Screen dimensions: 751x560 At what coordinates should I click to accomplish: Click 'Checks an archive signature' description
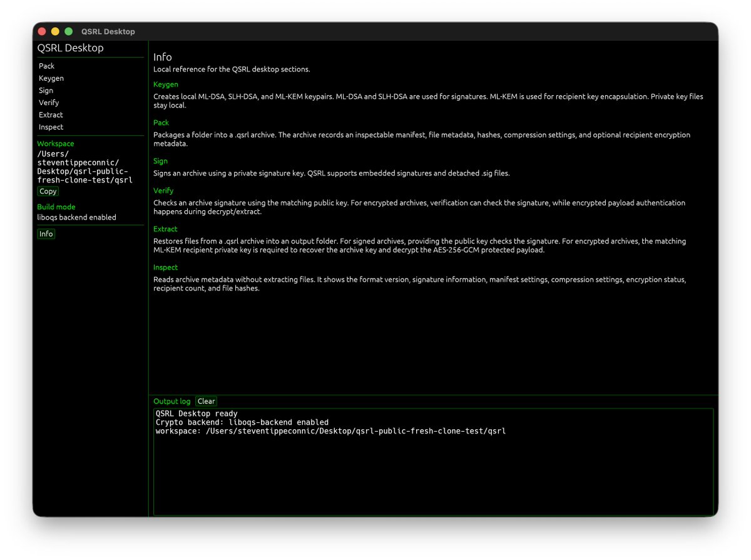pos(419,207)
